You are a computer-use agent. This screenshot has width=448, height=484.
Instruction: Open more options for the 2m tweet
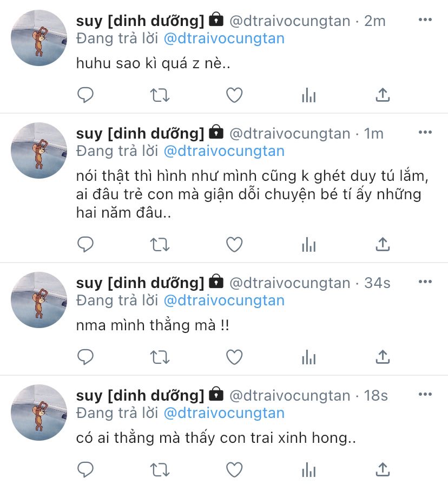(x=425, y=19)
